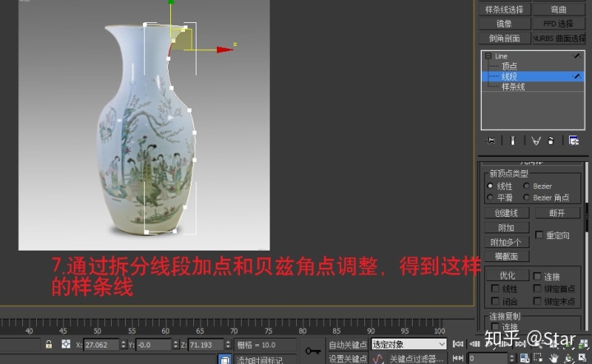Select 样条线 sub-object level
Viewport: 592px width, 364px height.
coord(513,87)
